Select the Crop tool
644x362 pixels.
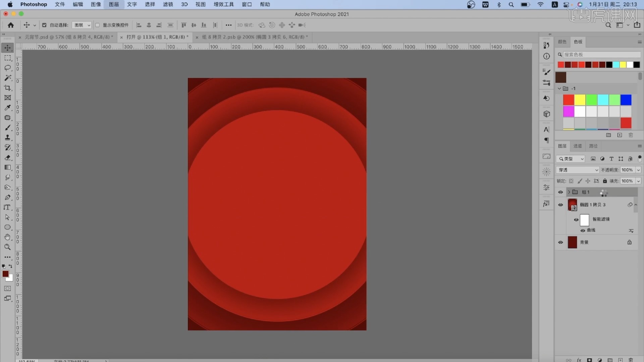point(7,88)
